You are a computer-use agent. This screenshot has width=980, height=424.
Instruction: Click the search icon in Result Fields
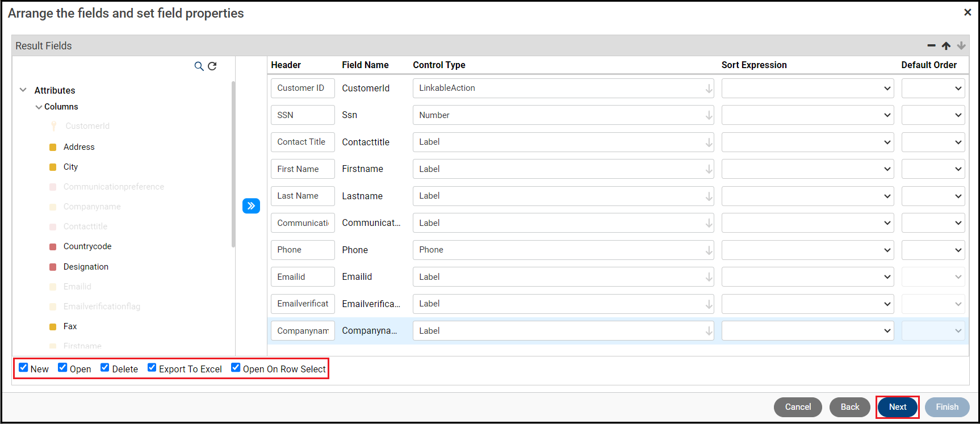tap(199, 66)
